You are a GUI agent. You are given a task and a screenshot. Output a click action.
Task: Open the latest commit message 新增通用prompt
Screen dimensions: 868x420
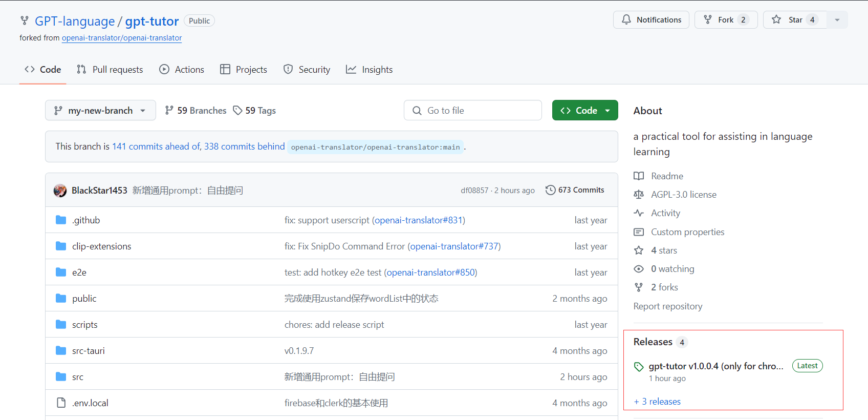(x=187, y=191)
